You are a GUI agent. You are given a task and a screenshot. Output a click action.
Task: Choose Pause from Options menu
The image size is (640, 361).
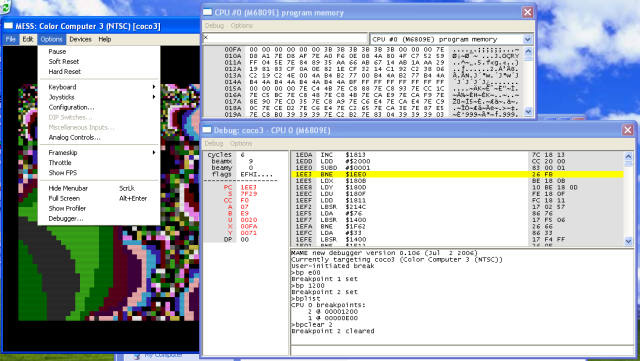(x=98, y=51)
